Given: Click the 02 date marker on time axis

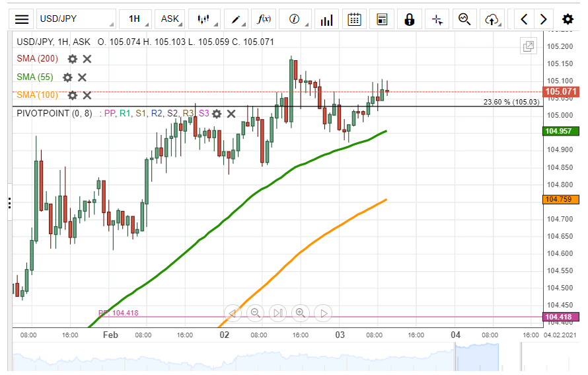Looking at the screenshot, I should coord(224,335).
